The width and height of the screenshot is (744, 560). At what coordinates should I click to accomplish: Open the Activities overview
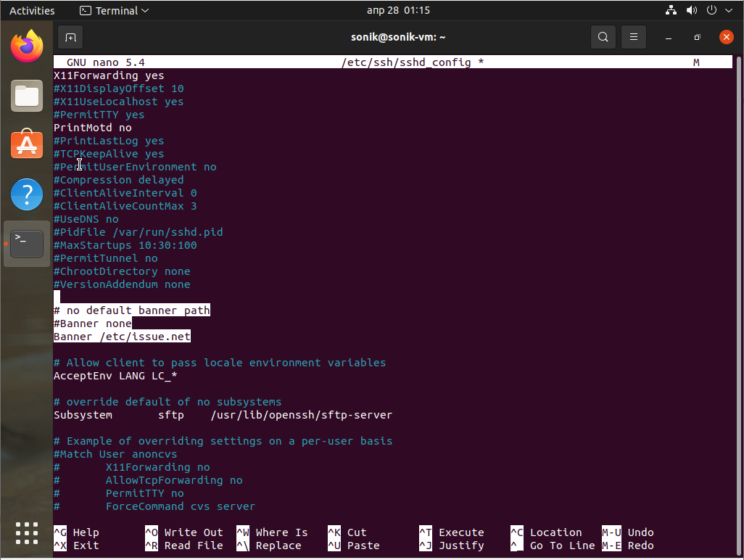click(32, 11)
